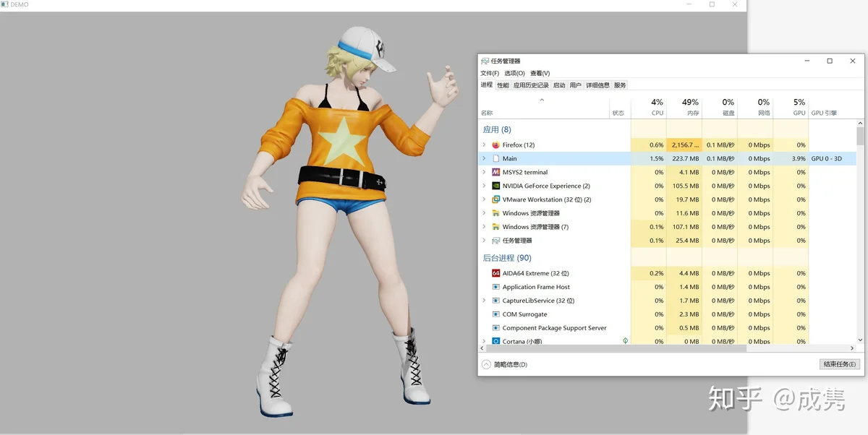Viewport: 868px width, 435px height.
Task: Click the scroll up arrow of process list
Action: [x=860, y=123]
